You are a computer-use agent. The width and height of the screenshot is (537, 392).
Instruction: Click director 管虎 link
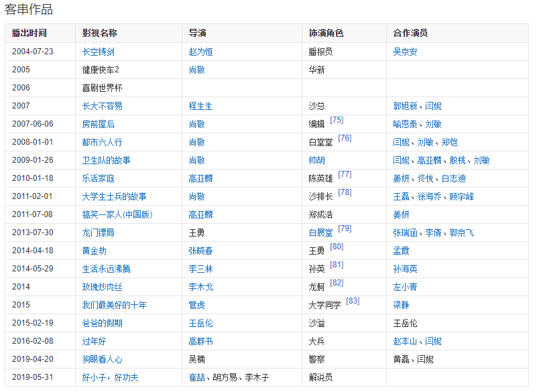click(x=196, y=305)
